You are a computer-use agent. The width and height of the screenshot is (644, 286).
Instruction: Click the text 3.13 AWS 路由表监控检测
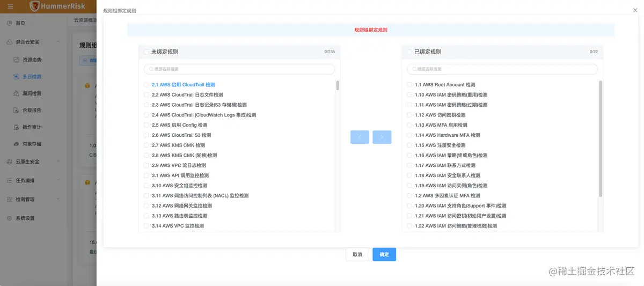(179, 216)
